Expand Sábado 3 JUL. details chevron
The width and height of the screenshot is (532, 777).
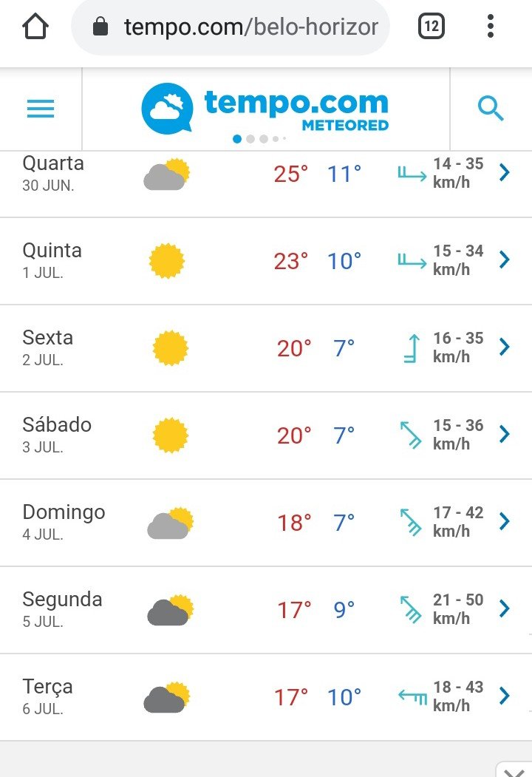coord(504,434)
